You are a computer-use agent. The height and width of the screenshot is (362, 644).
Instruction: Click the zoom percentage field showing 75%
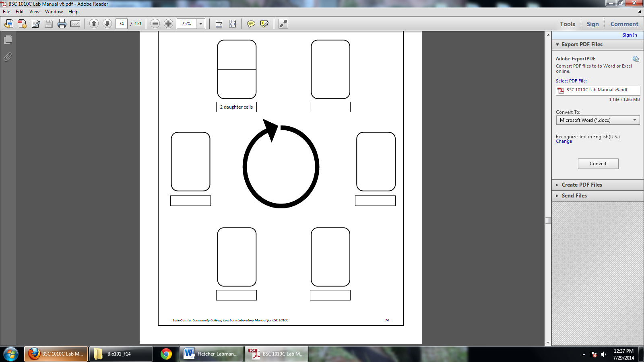coord(187,24)
